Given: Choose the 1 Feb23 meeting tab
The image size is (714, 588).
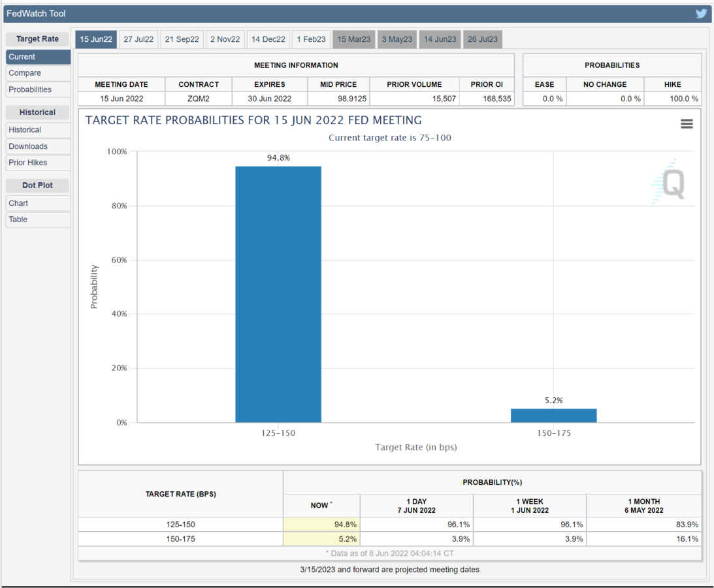Looking at the screenshot, I should 311,39.
